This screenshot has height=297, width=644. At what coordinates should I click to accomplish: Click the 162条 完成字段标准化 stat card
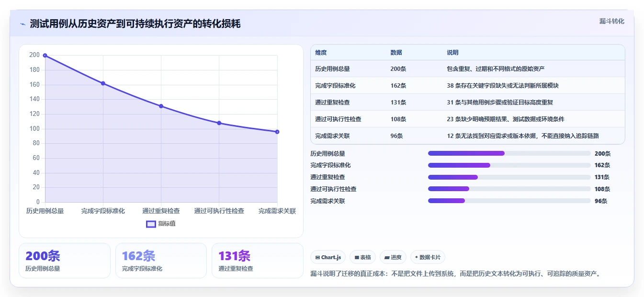pos(161,261)
